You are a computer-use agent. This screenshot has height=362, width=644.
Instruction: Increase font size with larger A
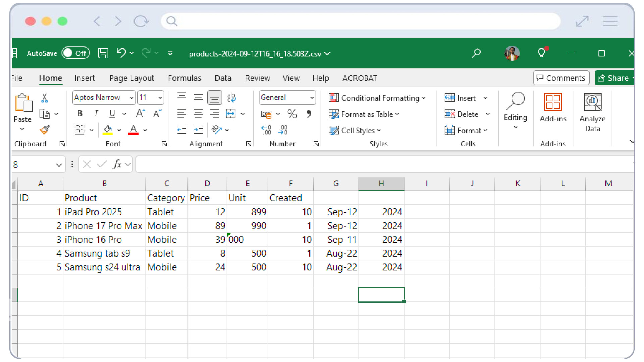point(141,114)
